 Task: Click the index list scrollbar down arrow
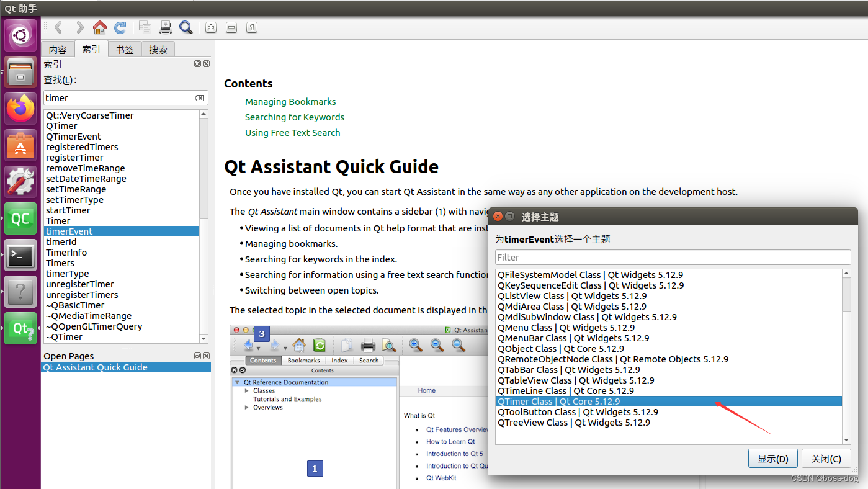tap(204, 339)
